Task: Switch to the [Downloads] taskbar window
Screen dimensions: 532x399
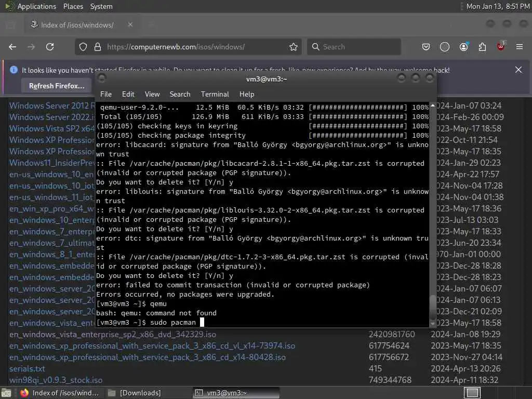Action: (x=148, y=393)
